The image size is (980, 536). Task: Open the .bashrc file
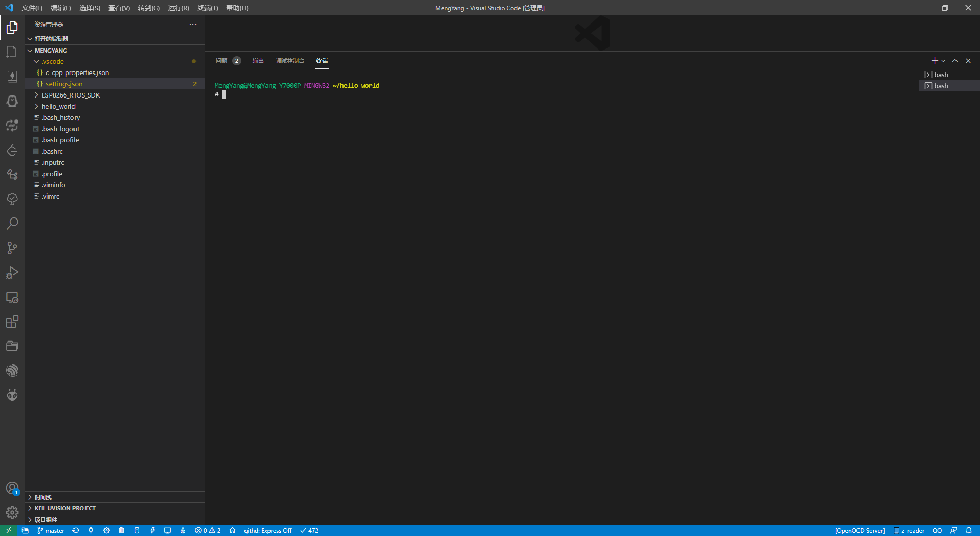[114, 151]
